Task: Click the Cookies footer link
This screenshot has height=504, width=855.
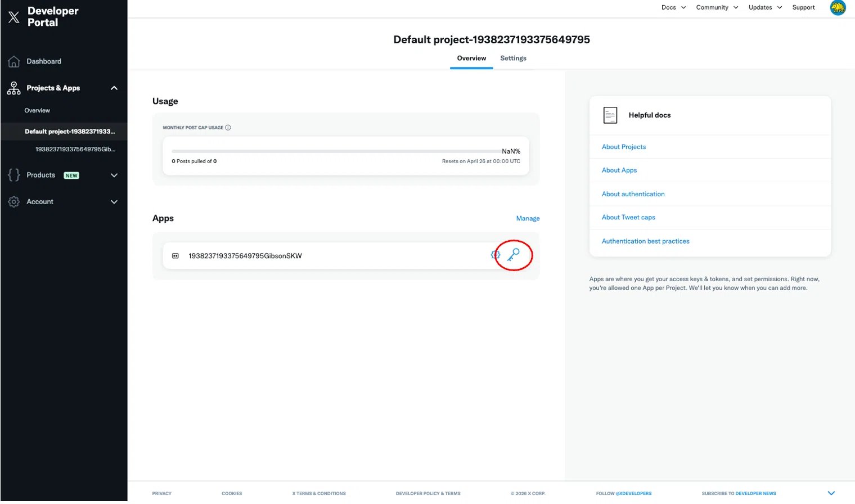Action: [x=232, y=494]
